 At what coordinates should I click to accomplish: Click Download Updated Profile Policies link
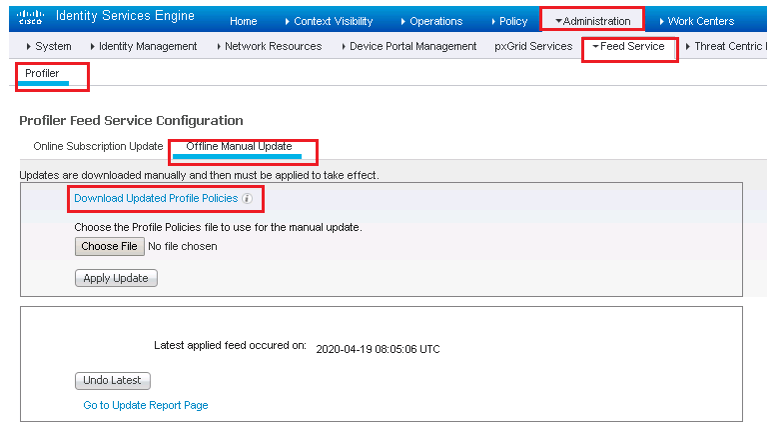156,198
